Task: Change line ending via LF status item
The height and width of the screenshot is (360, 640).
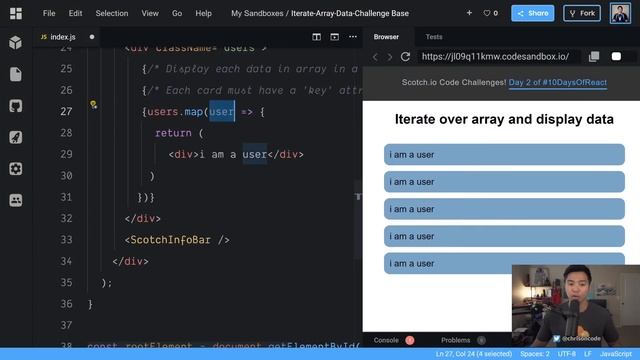Action: pos(588,354)
